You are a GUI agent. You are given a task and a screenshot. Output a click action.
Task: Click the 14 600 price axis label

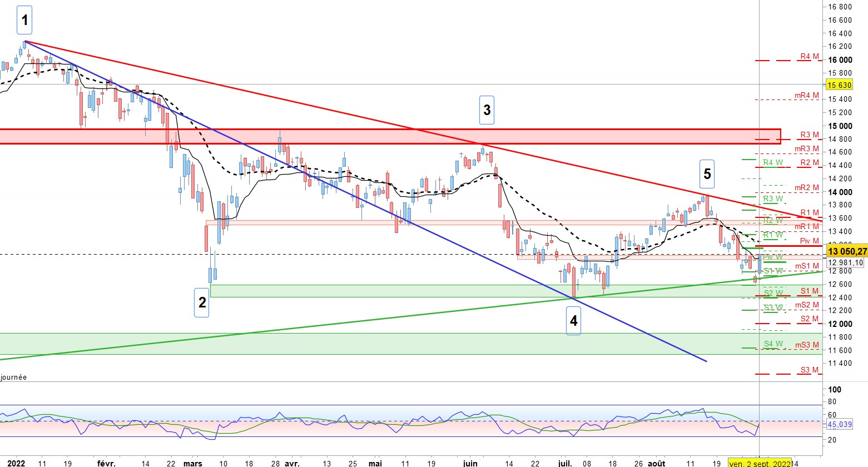pyautogui.click(x=840, y=152)
